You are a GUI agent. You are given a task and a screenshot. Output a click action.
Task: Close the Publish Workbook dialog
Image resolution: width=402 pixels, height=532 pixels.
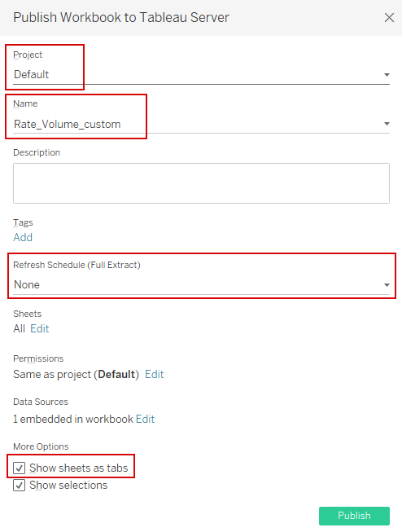pos(389,18)
